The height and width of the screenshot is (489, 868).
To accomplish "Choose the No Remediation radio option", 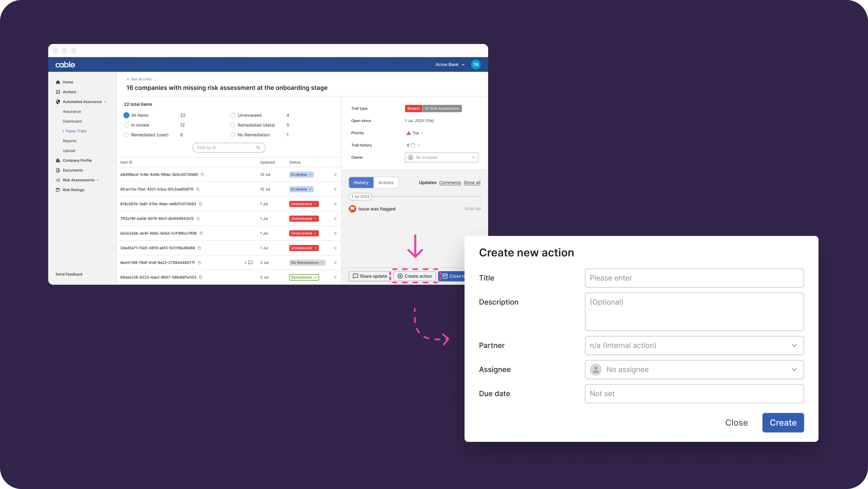I will [233, 135].
